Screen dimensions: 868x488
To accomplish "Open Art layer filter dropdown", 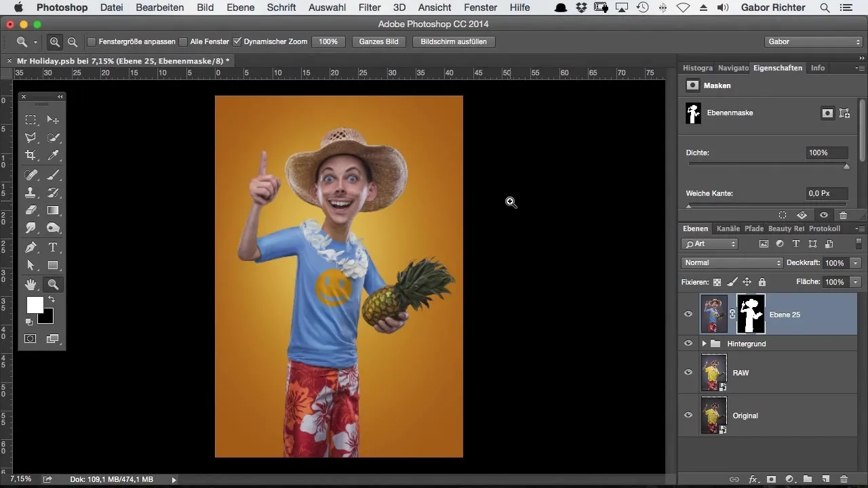I will 709,244.
